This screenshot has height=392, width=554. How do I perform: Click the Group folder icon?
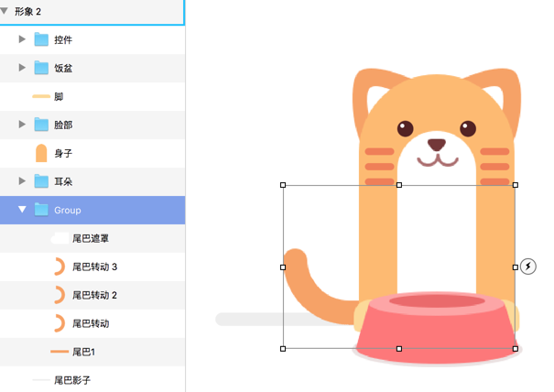[x=41, y=210]
